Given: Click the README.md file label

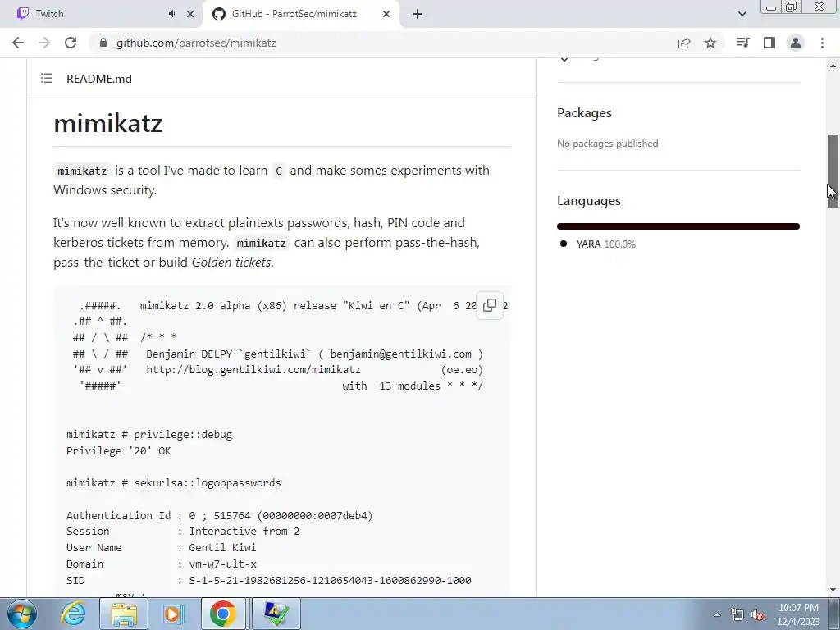Looking at the screenshot, I should 99,79.
